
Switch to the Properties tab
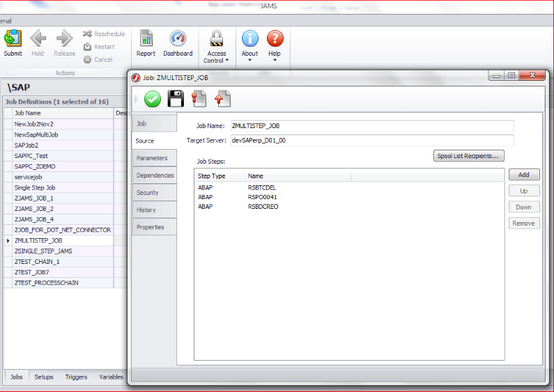tap(155, 227)
